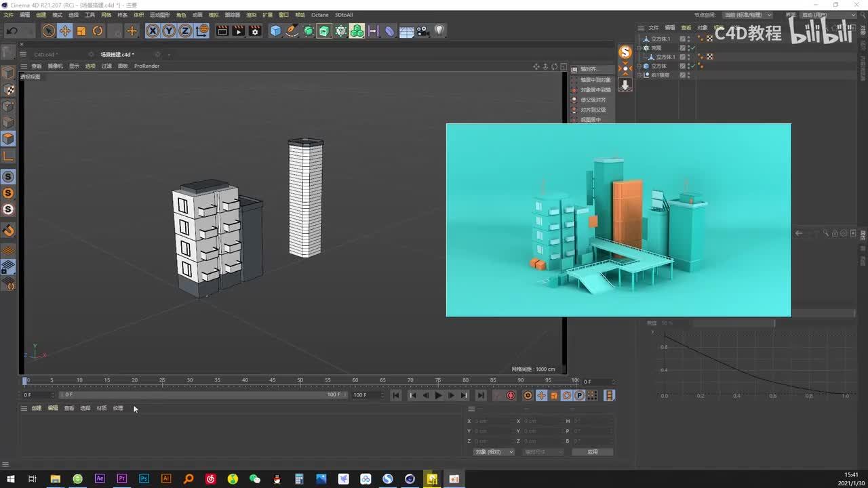Screen dimensions: 868x488
Task: Activate the Rotate tool
Action: [x=98, y=30]
